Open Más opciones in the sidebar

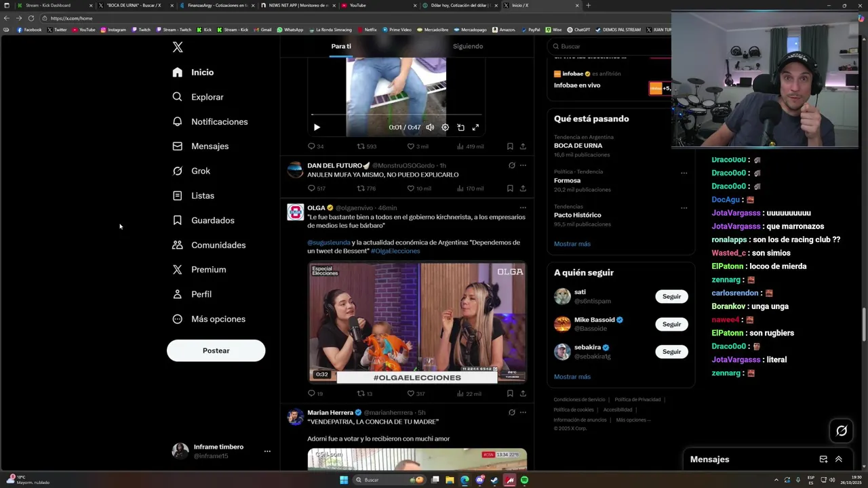[x=209, y=319]
